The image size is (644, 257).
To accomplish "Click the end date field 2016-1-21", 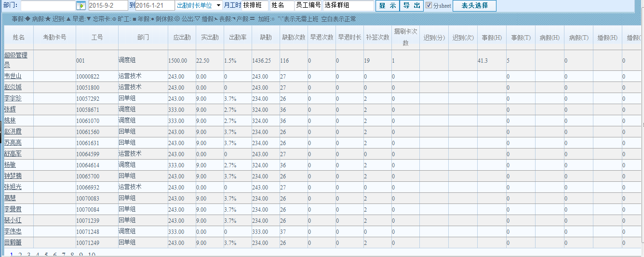I will tap(155, 6).
